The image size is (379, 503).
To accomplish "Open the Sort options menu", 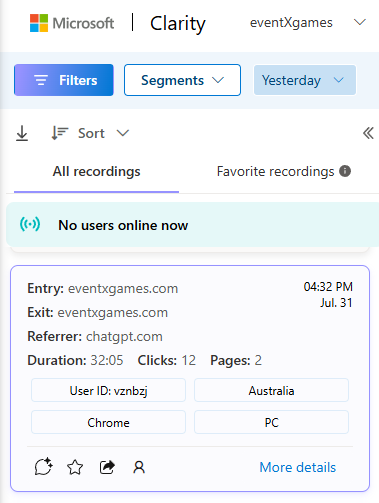I will (x=90, y=133).
